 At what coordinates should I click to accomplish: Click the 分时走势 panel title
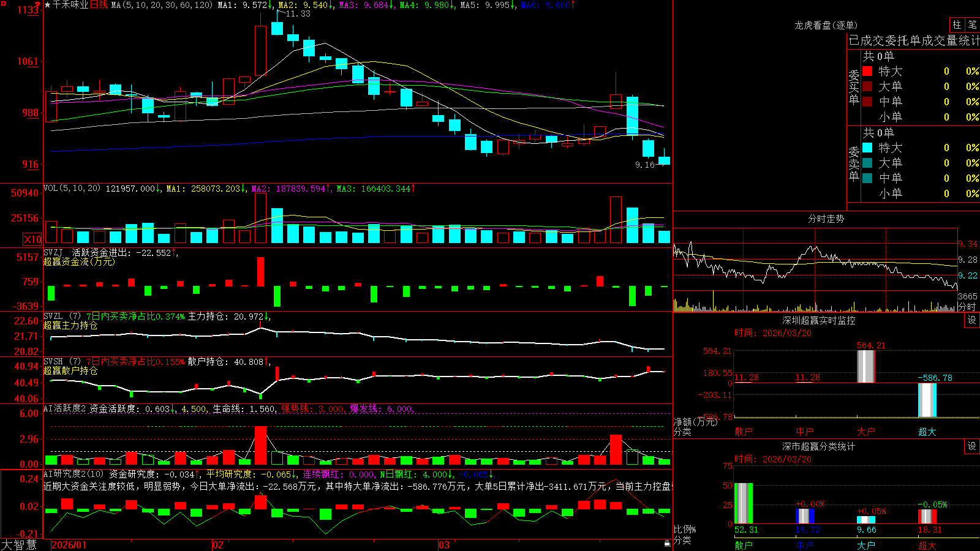point(826,219)
